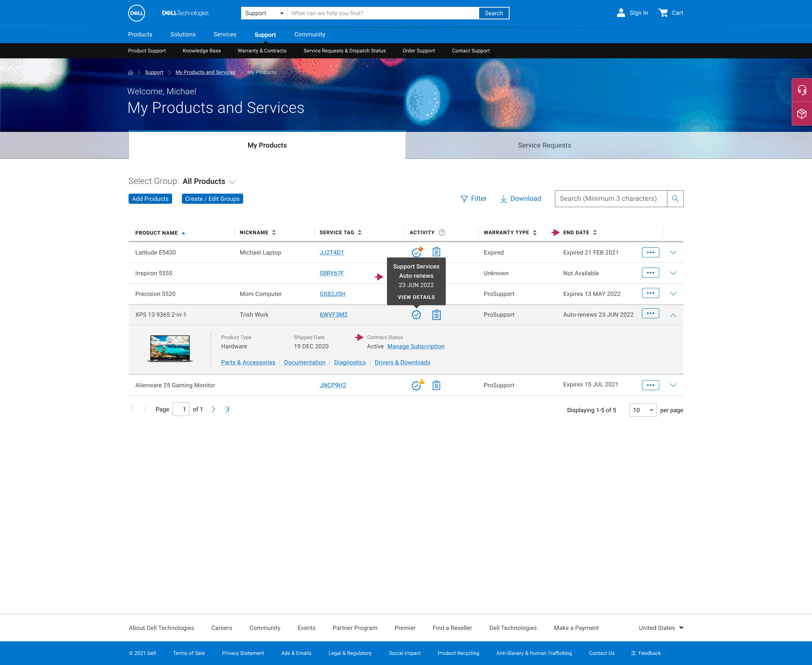Click the Activity help question icon

[x=442, y=233]
